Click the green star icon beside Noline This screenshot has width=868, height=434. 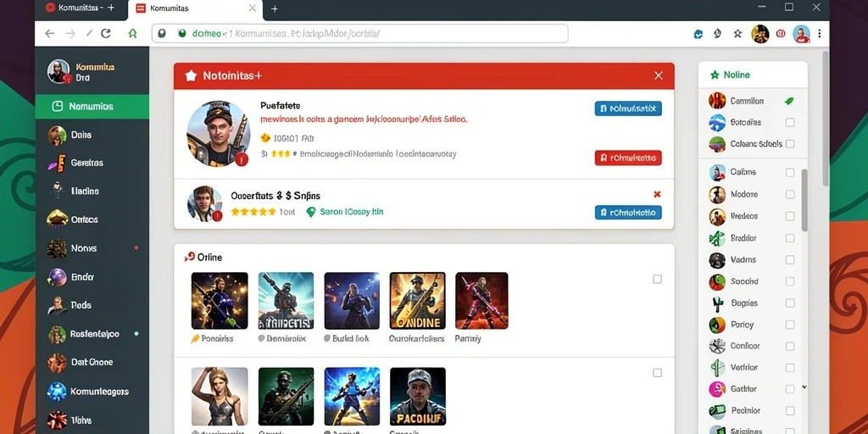pyautogui.click(x=715, y=75)
